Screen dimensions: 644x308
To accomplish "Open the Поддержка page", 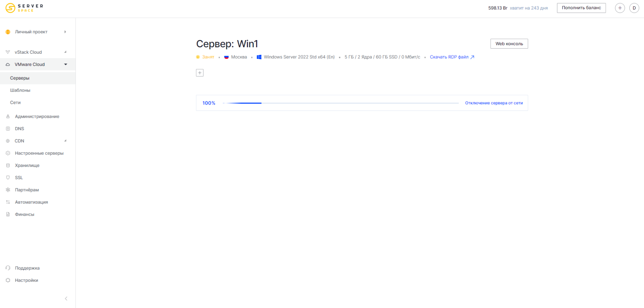I will (27, 268).
